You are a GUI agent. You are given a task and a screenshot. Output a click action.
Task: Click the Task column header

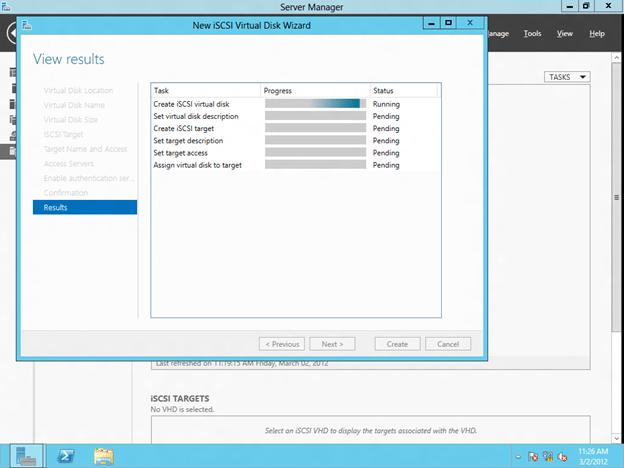click(205, 91)
